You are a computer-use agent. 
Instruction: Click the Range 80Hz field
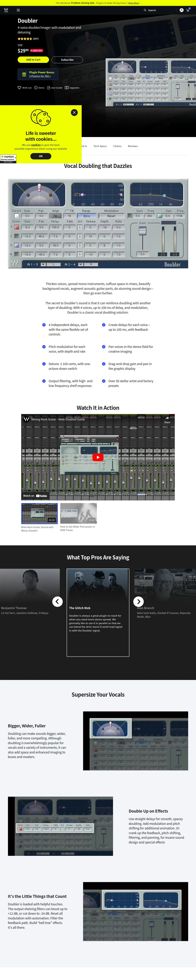pyautogui.click(x=87, y=216)
